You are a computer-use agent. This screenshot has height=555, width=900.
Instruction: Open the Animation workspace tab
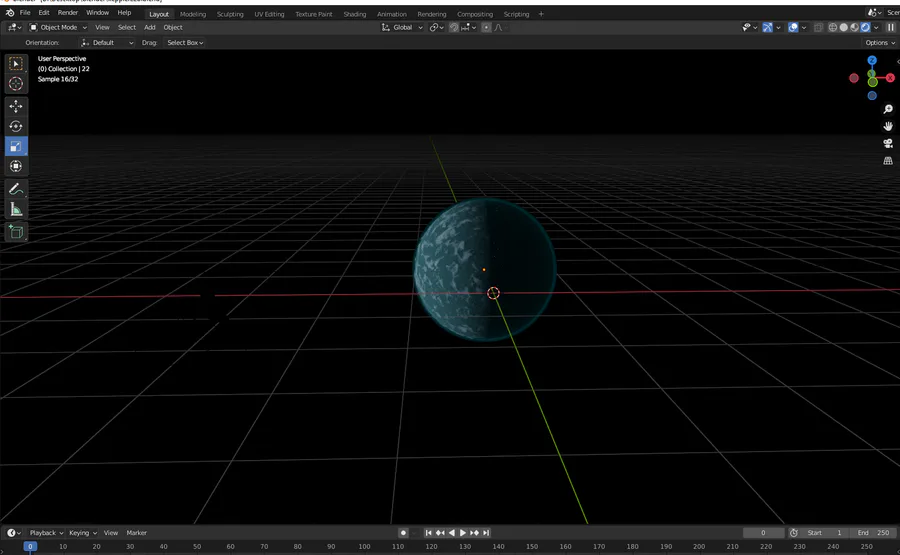(391, 14)
